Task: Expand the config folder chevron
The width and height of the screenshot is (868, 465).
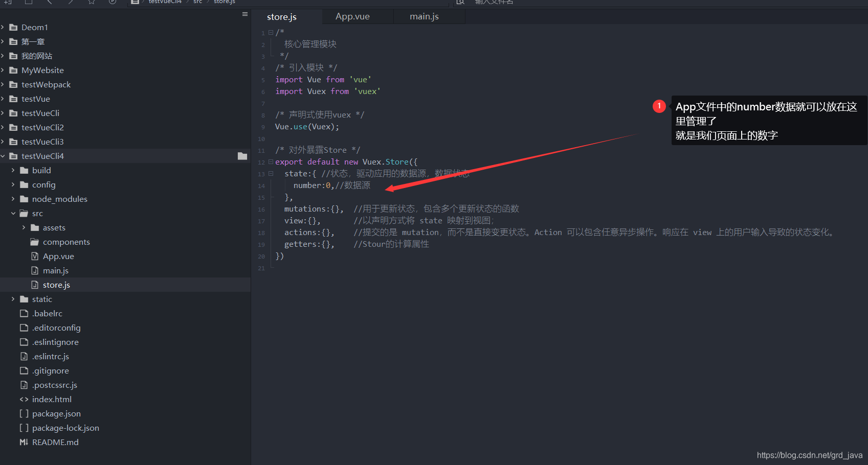Action: tap(13, 184)
